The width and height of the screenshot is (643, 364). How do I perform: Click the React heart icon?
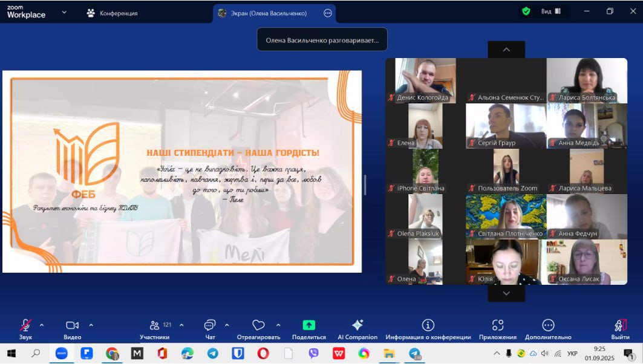[258, 325]
